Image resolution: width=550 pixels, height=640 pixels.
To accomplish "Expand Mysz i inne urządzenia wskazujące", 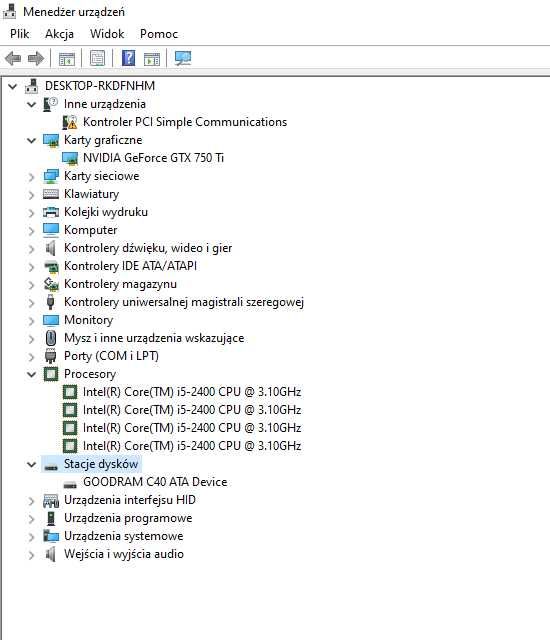I will tap(31, 339).
